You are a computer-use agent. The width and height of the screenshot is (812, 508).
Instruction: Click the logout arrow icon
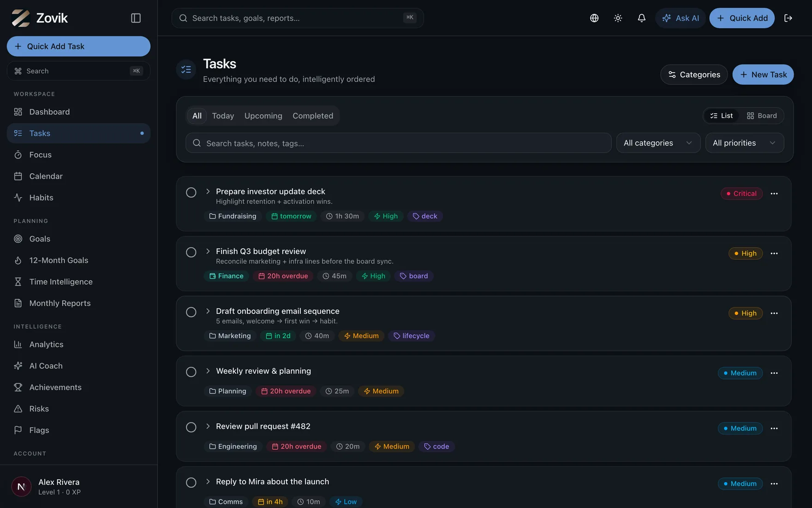click(x=788, y=18)
